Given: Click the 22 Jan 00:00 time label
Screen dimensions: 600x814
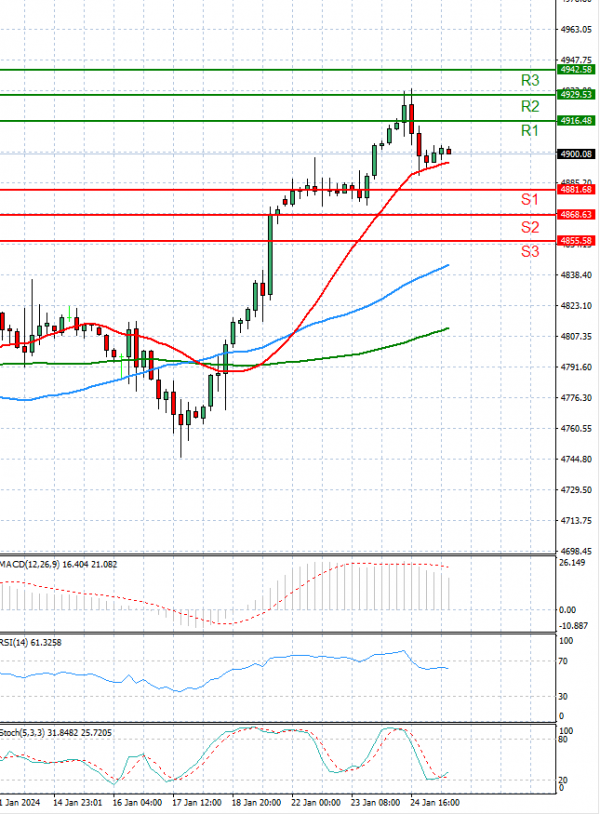Looking at the screenshot, I should click(316, 803).
